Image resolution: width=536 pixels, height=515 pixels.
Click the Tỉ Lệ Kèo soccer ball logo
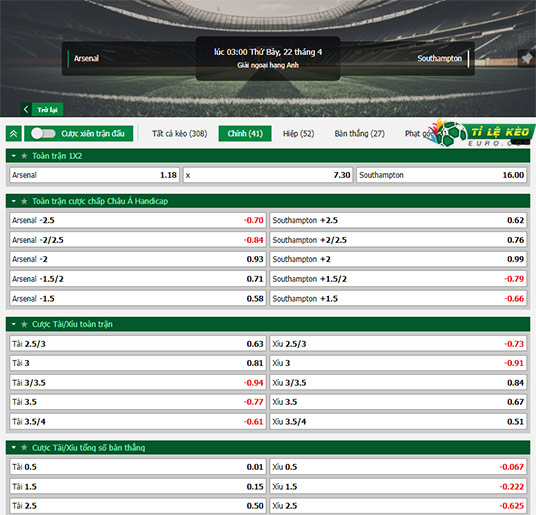click(x=451, y=134)
